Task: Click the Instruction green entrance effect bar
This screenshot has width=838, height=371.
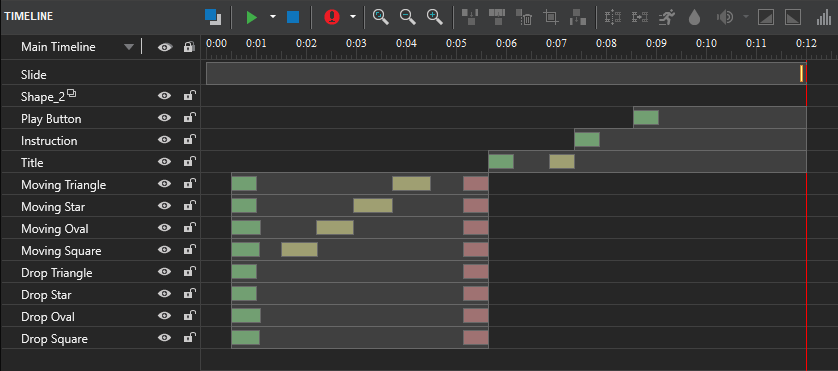Action: 587,140
